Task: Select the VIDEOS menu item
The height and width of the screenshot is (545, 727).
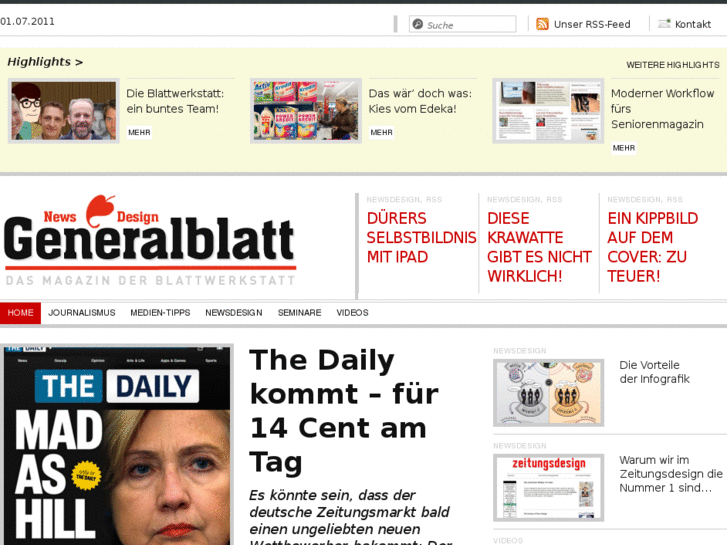Action: tap(352, 313)
